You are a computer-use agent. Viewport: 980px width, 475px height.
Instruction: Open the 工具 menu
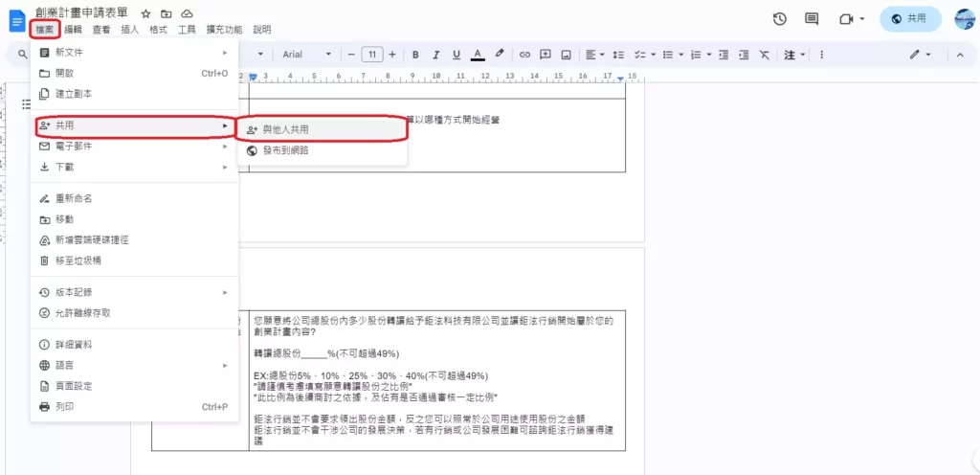[187, 30]
